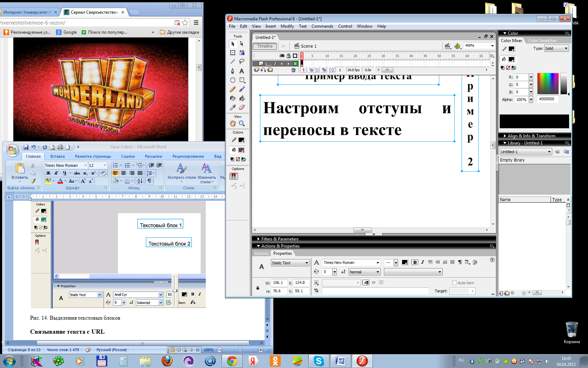Viewport: 588px width, 368px height.
Task: Enable the Auto kern checkbox
Action: click(454, 283)
